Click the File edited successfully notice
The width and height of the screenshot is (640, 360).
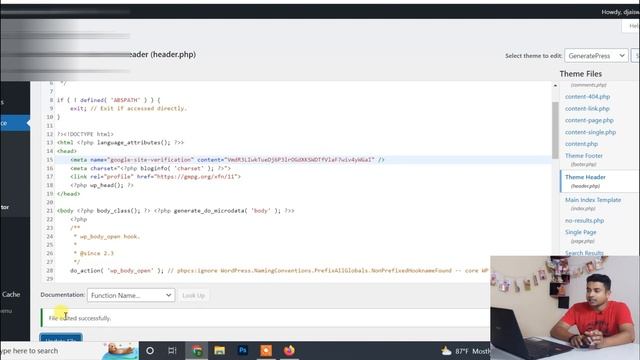[x=265, y=318]
